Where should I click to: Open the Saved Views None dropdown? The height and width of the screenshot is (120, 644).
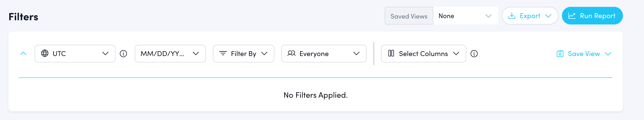click(465, 16)
